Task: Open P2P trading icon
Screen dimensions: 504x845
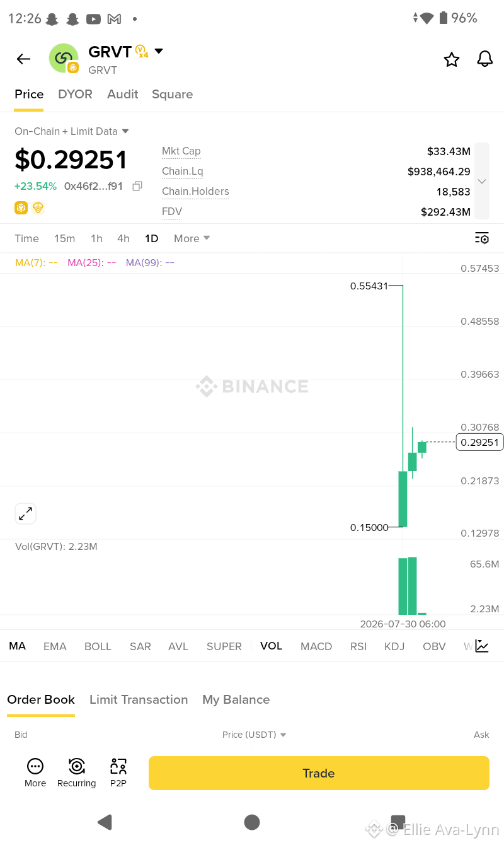Action: click(118, 773)
